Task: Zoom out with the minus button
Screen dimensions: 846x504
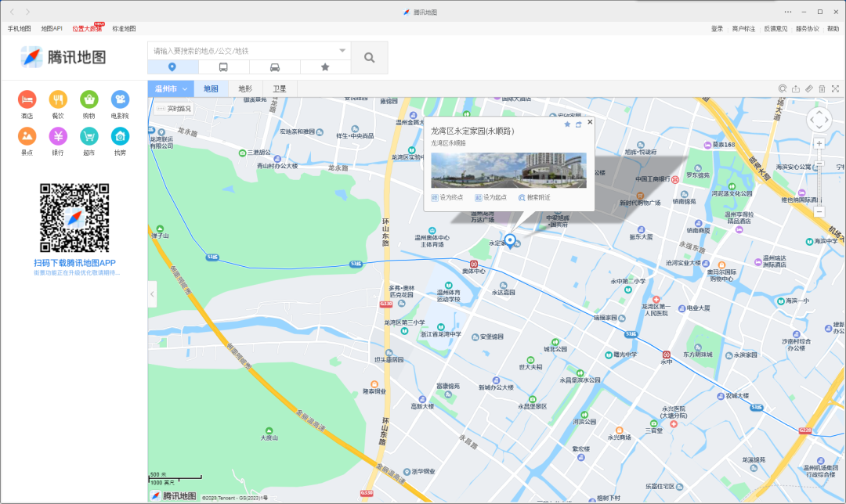Action: (819, 212)
